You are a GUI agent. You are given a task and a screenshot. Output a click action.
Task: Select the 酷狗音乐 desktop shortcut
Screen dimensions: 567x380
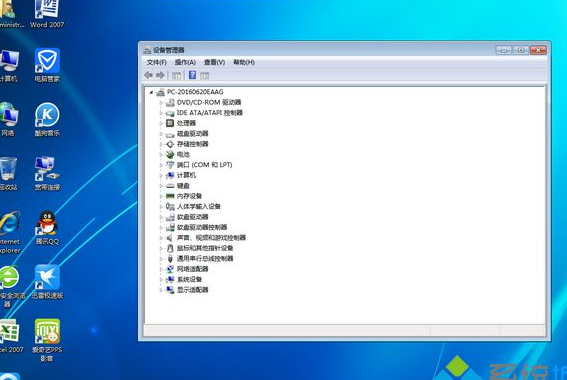click(x=47, y=119)
